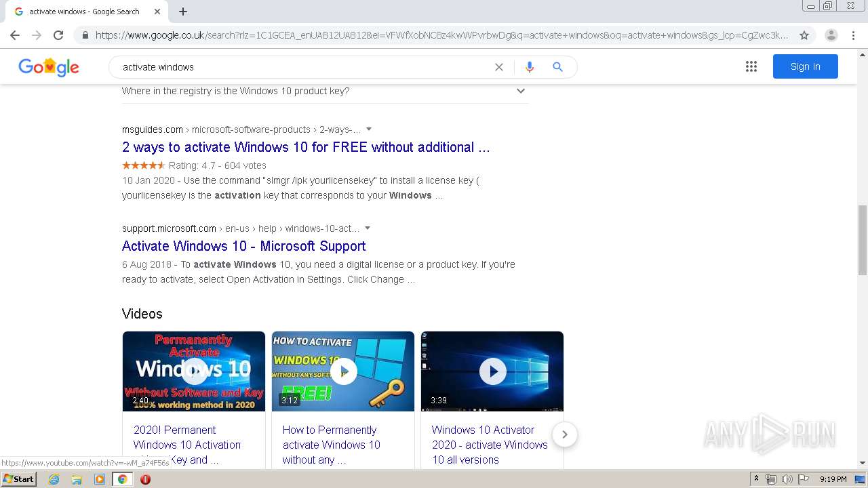868x488 pixels.
Task: Open 'How to Permanently activate Windows 10' video link
Action: pos(332,445)
